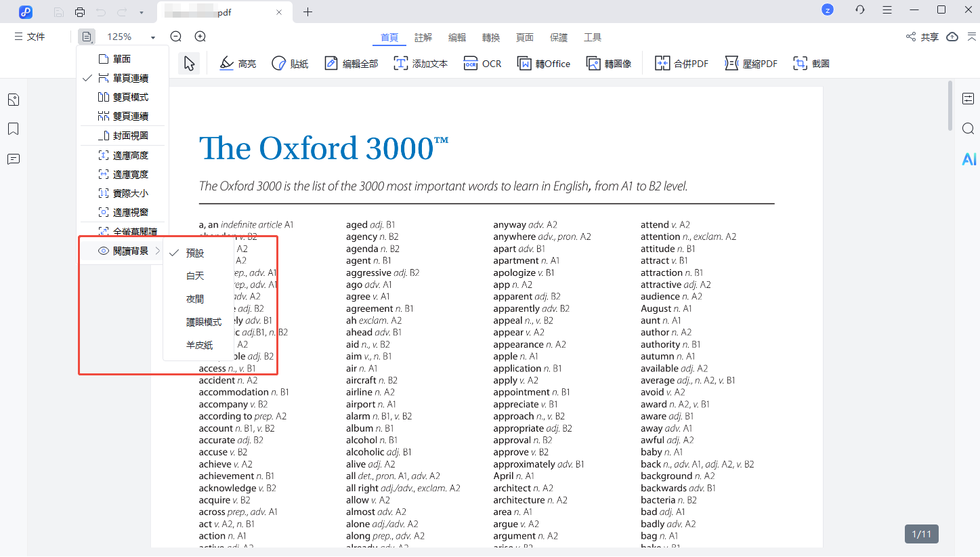This screenshot has height=557, width=980.
Task: Click the 共享 share button
Action: [x=922, y=37]
